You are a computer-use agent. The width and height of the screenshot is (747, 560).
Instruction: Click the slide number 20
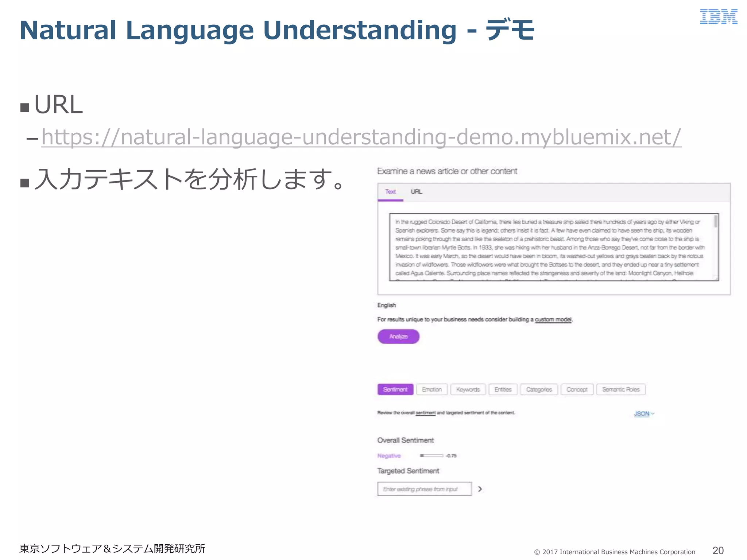(718, 551)
